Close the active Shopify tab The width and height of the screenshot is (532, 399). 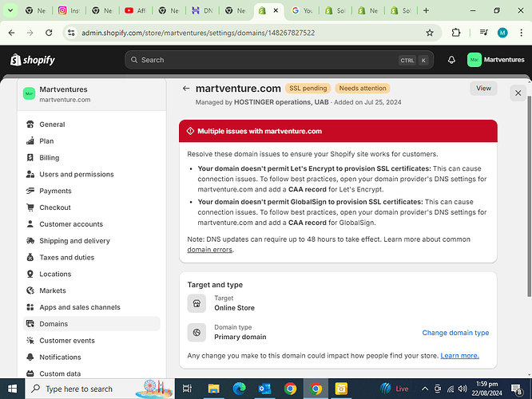[276, 10]
